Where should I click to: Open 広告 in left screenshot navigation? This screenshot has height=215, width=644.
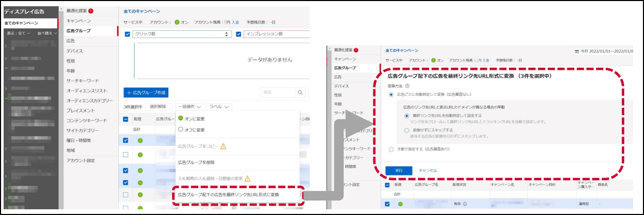[x=70, y=41]
